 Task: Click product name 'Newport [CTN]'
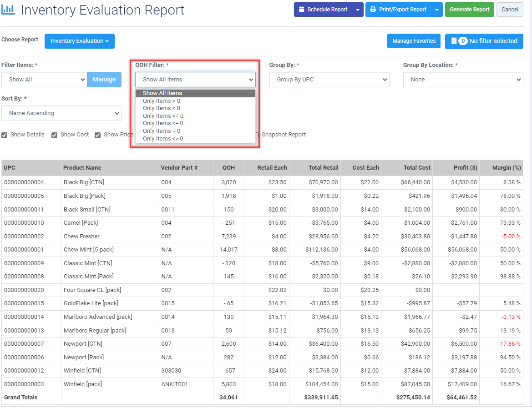[83, 344]
